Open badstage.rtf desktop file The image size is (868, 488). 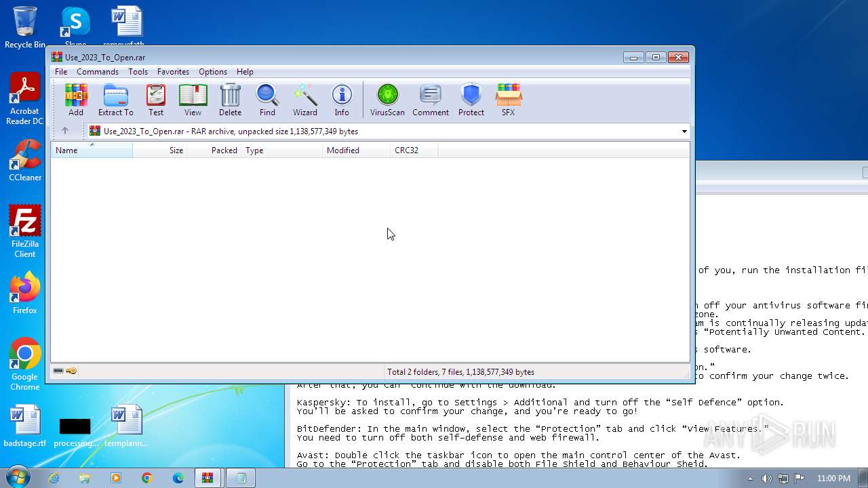click(x=25, y=426)
